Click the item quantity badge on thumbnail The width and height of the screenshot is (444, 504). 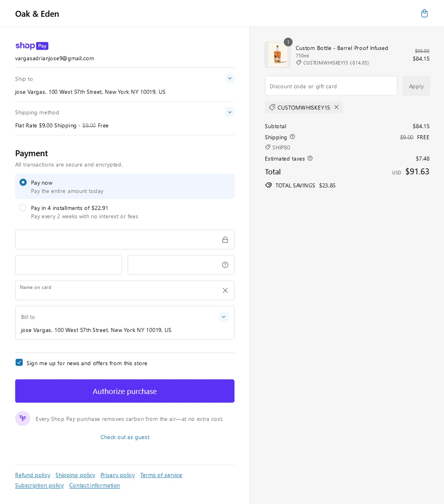coord(288,42)
